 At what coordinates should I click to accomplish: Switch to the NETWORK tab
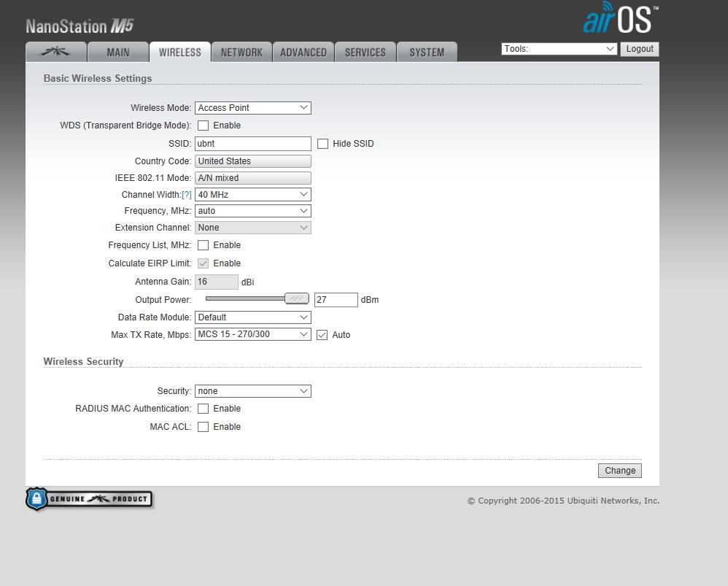[x=241, y=53]
